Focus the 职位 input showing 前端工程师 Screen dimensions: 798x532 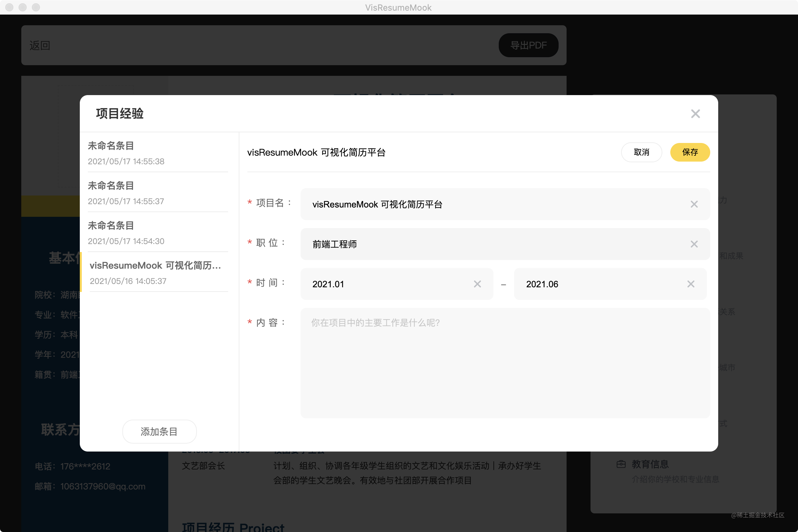point(492,244)
